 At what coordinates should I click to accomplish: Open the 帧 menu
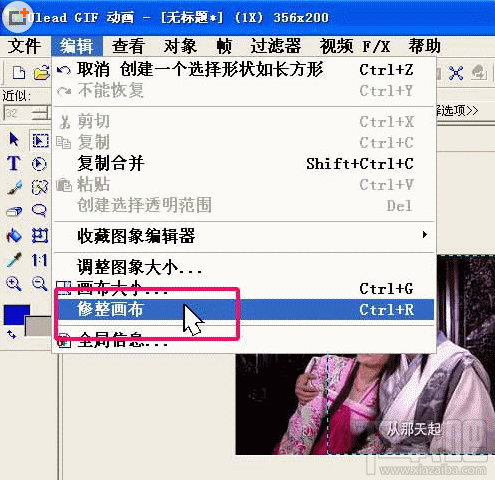click(x=224, y=46)
